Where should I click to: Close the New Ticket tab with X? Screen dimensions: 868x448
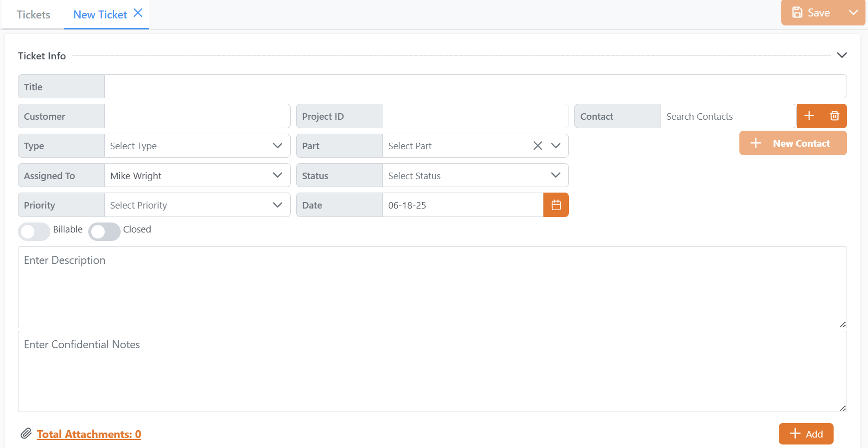(x=138, y=13)
